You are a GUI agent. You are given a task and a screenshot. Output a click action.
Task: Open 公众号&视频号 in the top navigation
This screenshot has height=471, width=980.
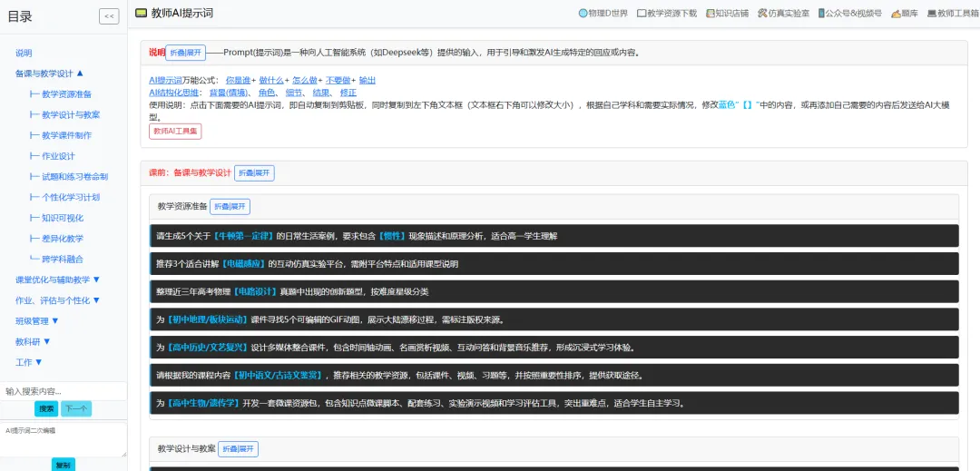[x=850, y=13]
